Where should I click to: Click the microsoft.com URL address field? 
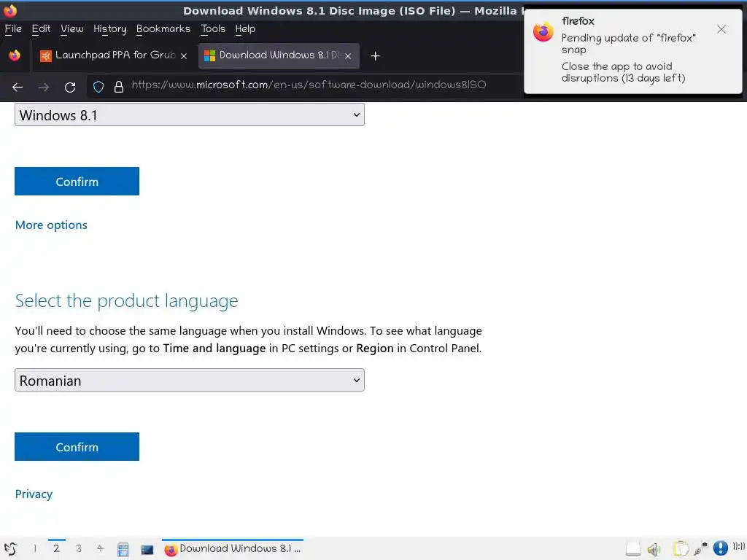309,85
